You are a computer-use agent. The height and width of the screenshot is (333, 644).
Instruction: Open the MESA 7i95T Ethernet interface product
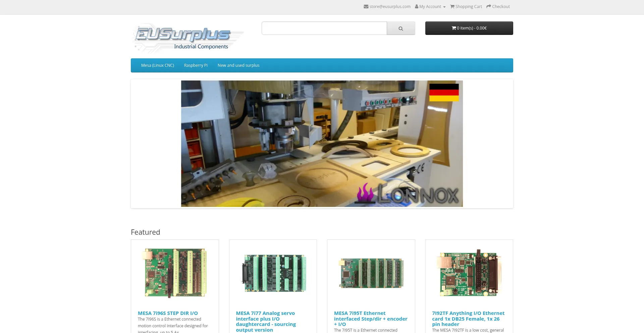click(370, 319)
